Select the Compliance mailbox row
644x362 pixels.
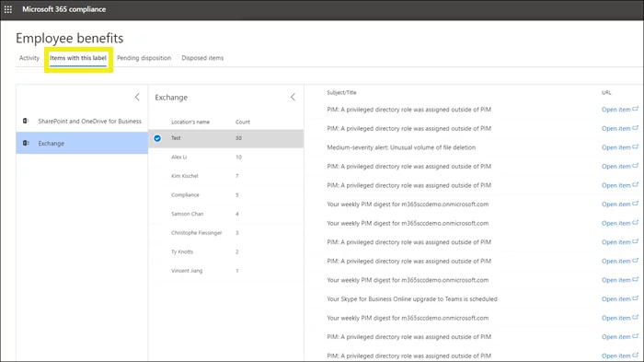point(226,195)
